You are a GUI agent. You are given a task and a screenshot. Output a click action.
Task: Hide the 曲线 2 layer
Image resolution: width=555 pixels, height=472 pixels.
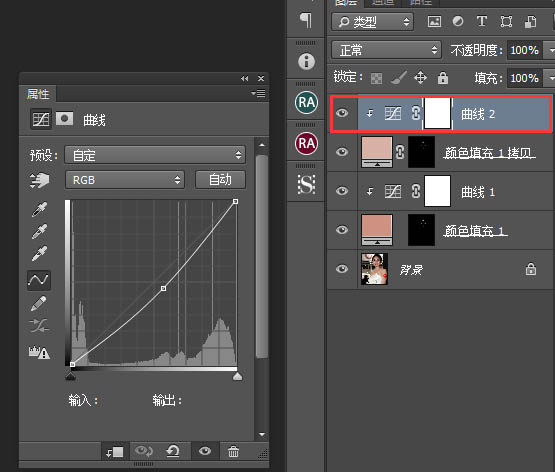click(x=342, y=113)
